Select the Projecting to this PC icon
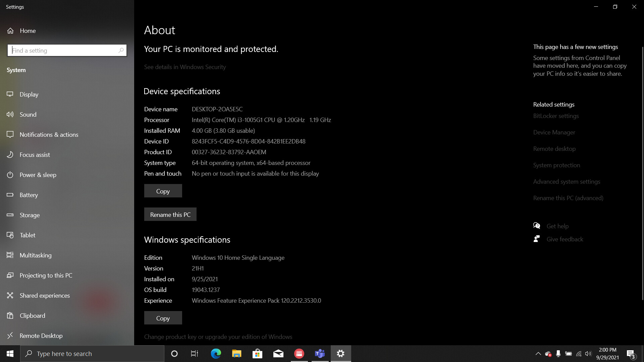 tap(10, 275)
